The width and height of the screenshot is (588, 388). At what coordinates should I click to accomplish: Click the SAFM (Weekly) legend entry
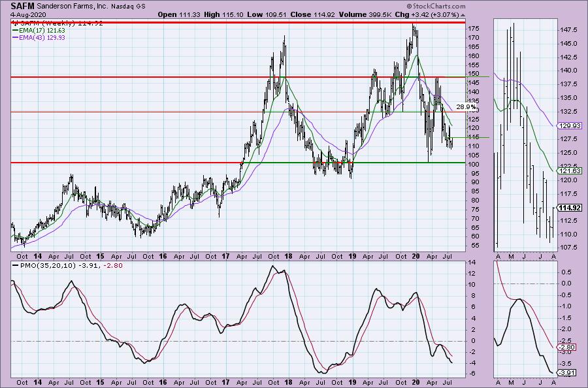tap(57, 24)
